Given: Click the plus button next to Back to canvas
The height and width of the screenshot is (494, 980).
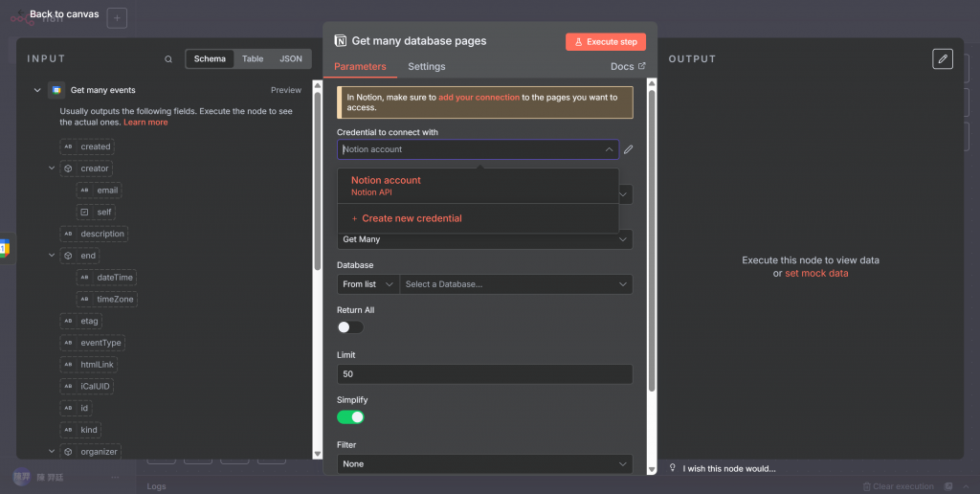Looking at the screenshot, I should 117,18.
